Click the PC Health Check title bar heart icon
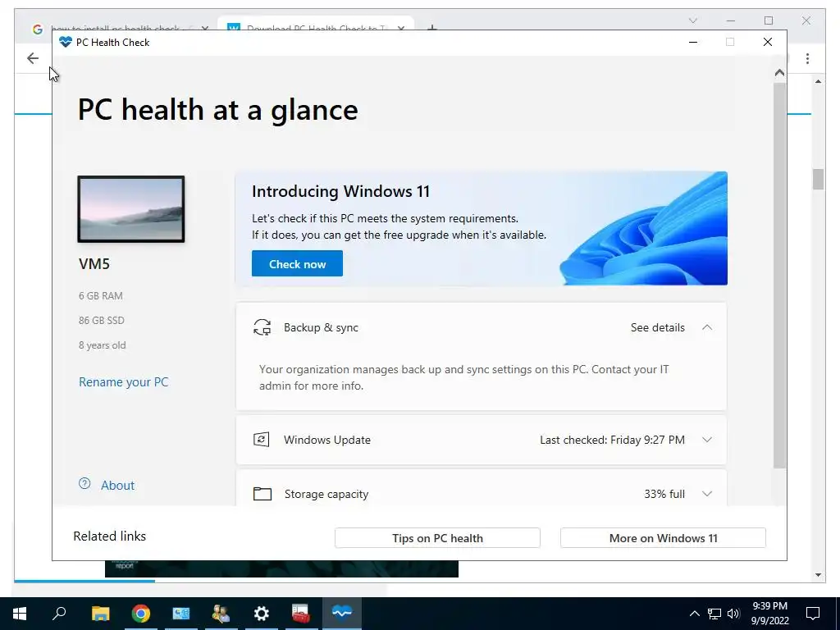This screenshot has width=840, height=630. click(66, 42)
